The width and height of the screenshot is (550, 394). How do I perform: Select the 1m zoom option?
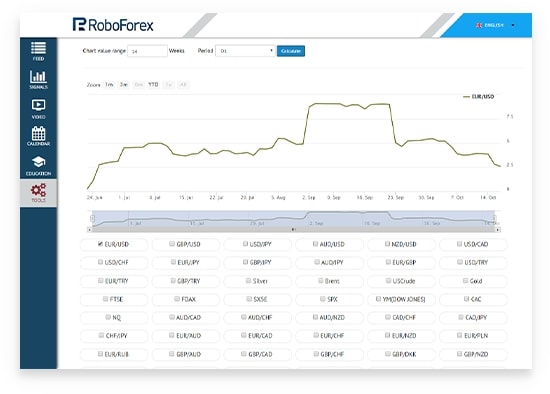109,85
